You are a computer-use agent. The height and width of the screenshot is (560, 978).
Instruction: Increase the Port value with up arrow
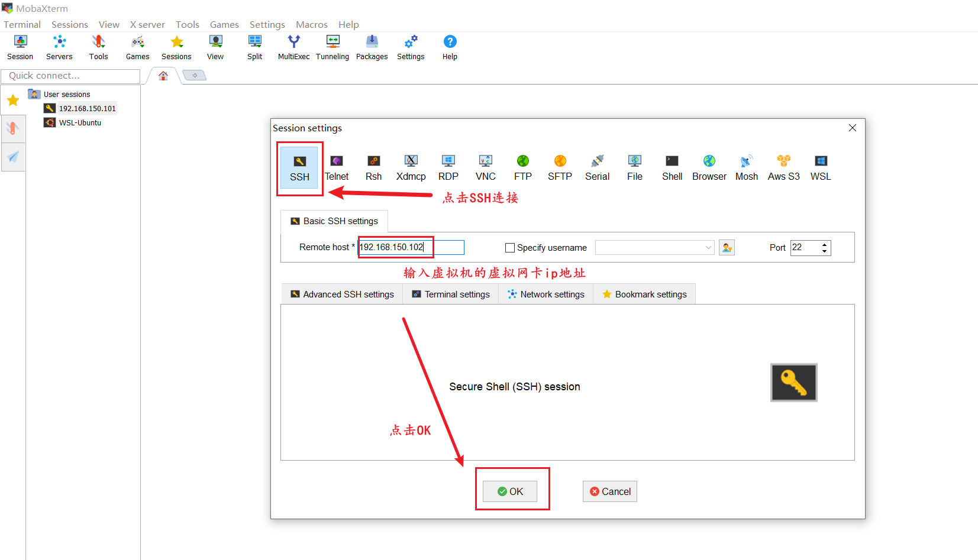pyautogui.click(x=824, y=244)
